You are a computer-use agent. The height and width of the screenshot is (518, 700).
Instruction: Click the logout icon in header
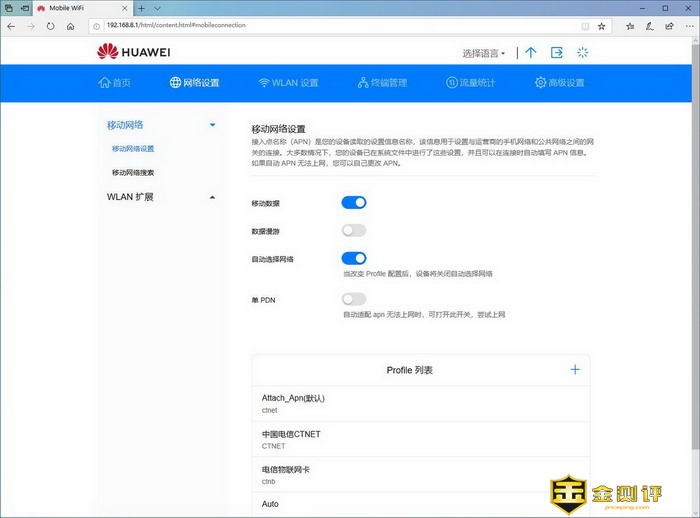point(557,53)
